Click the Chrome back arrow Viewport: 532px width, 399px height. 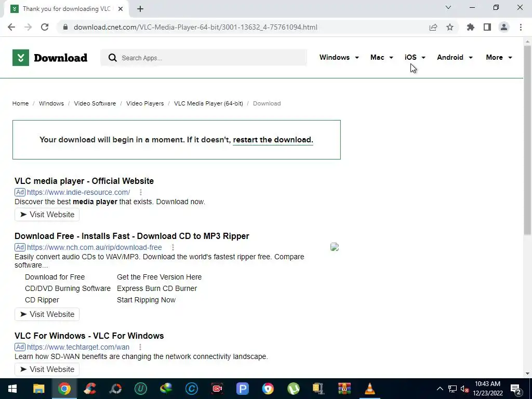11,27
